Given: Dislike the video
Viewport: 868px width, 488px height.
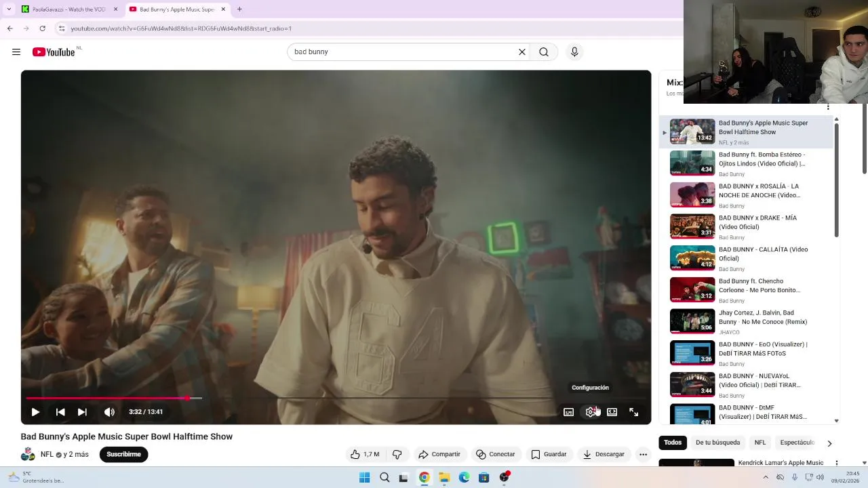Looking at the screenshot, I should [397, 454].
